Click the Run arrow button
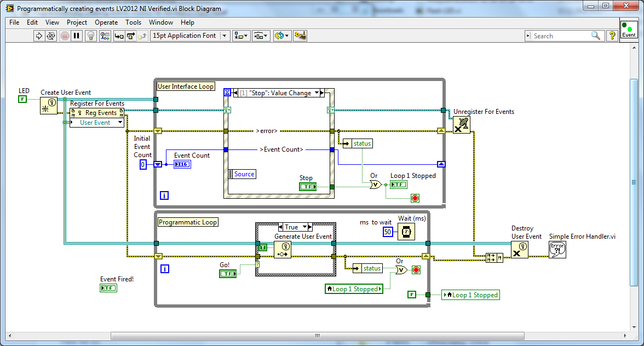This screenshot has height=346, width=644. [x=39, y=36]
